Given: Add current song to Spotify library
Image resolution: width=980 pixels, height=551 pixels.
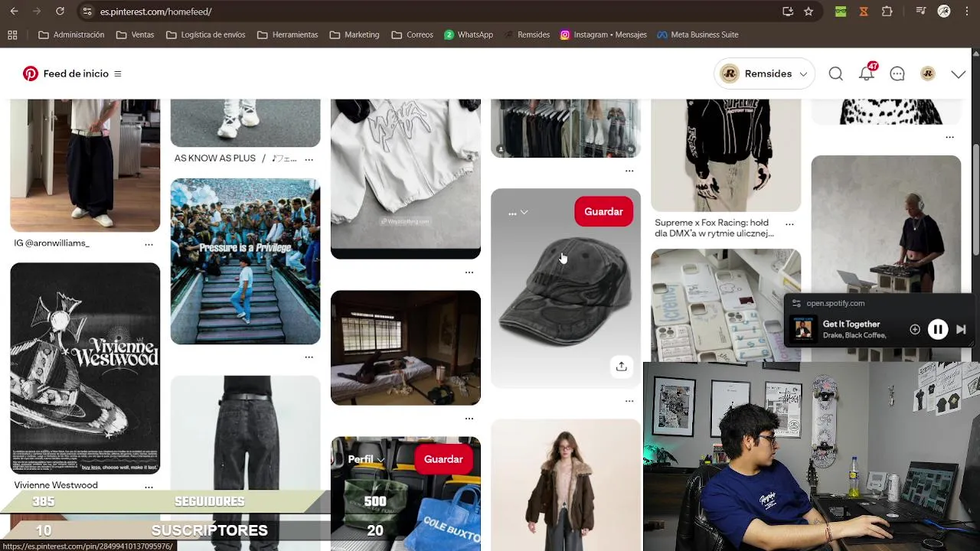Looking at the screenshot, I should pyautogui.click(x=915, y=329).
